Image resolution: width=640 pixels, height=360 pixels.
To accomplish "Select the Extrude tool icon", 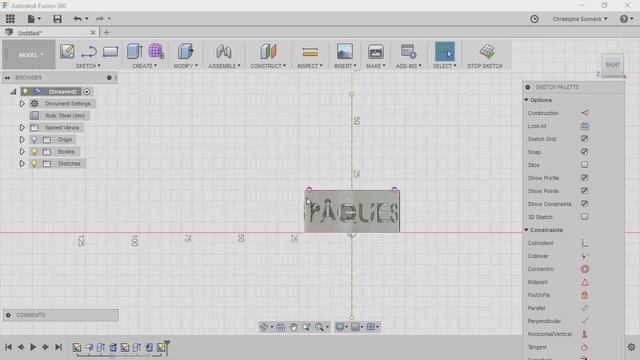I will (x=134, y=51).
